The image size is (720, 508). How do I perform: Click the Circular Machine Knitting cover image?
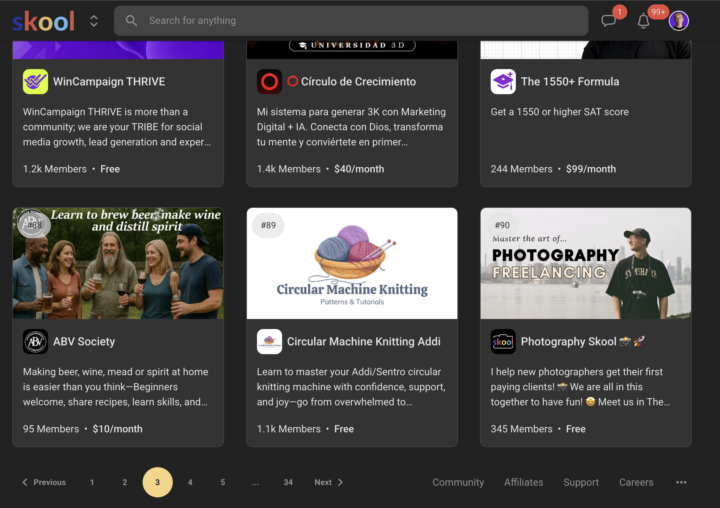352,263
